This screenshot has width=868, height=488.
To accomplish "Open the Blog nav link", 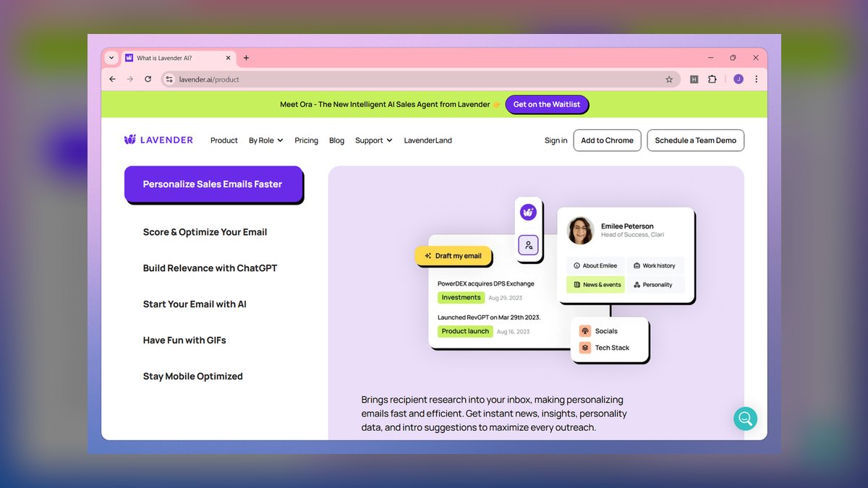I will click(x=337, y=140).
